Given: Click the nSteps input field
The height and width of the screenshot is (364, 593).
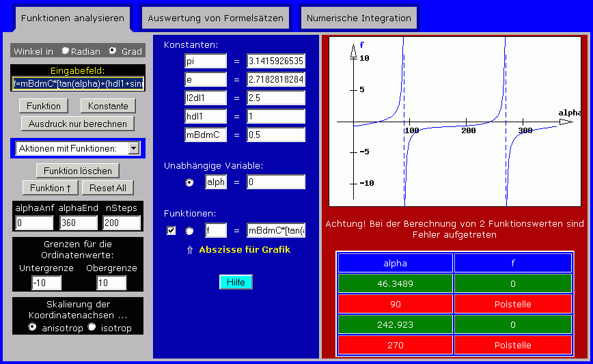Looking at the screenshot, I should pos(122,223).
